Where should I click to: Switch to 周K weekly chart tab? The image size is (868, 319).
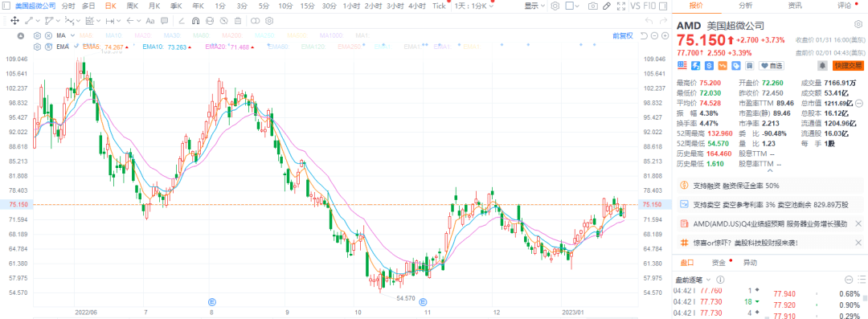(133, 6)
